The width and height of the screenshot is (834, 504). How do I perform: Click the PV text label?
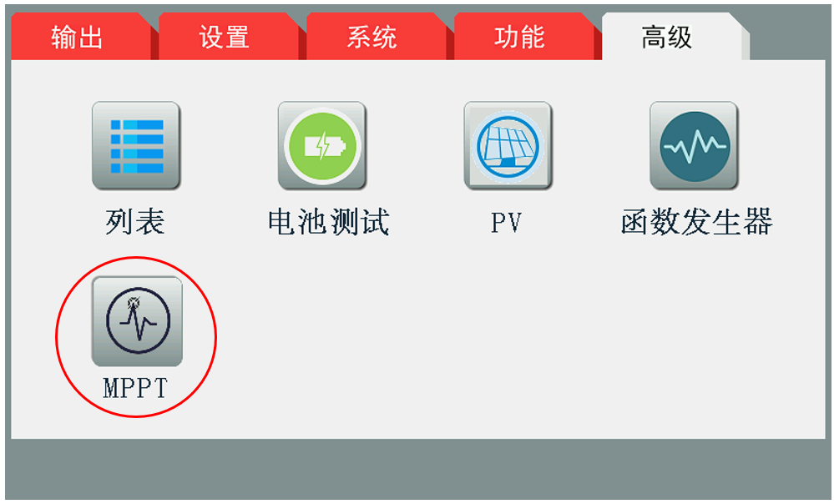pos(506,222)
